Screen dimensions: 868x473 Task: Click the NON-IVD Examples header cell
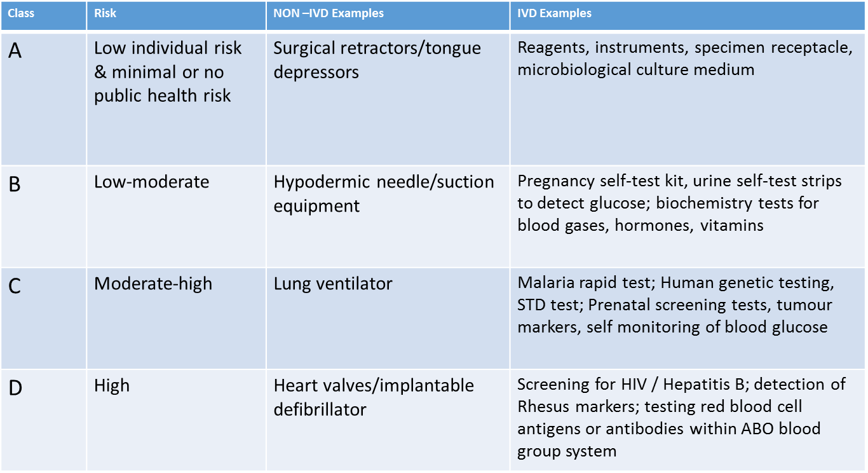pos(388,15)
